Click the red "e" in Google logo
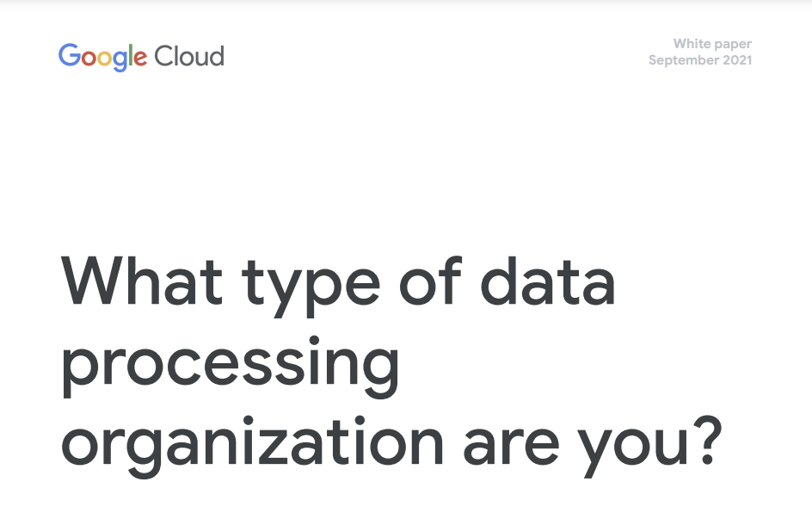The image size is (812, 525). pyautogui.click(x=138, y=59)
